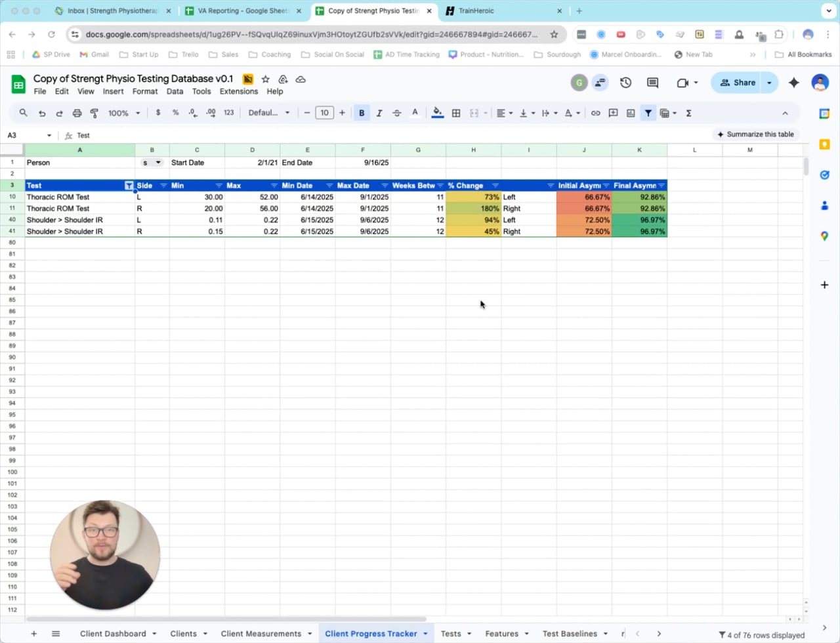Viewport: 840px width, 643px height.
Task: Switch to the Client Dashboard sheet tab
Action: pyautogui.click(x=113, y=634)
